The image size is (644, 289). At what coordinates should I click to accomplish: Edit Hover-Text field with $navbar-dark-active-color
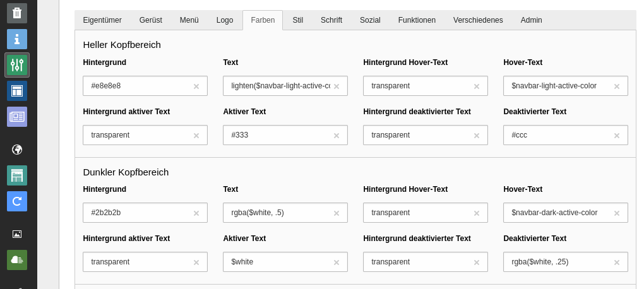coord(566,213)
